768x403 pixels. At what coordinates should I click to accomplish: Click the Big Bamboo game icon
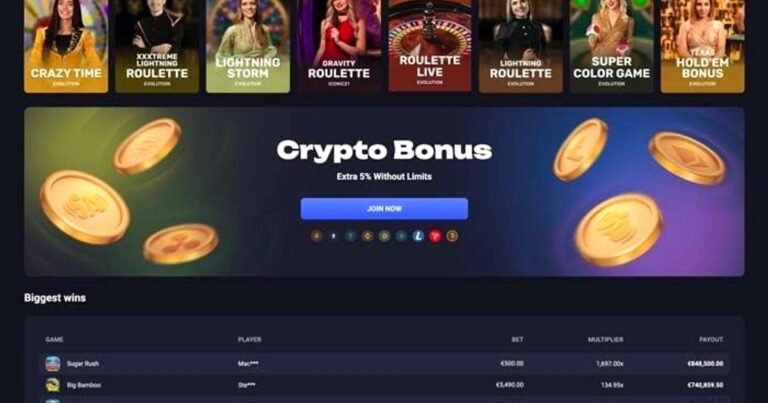click(x=53, y=385)
